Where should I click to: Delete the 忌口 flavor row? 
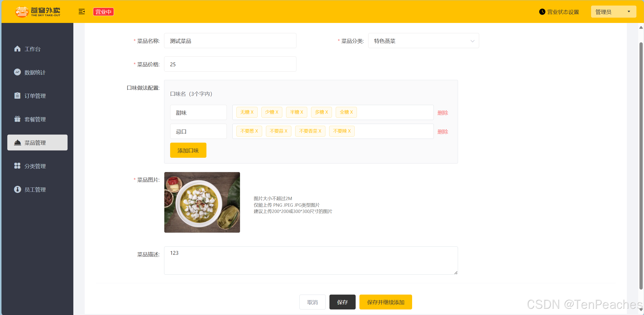click(443, 132)
